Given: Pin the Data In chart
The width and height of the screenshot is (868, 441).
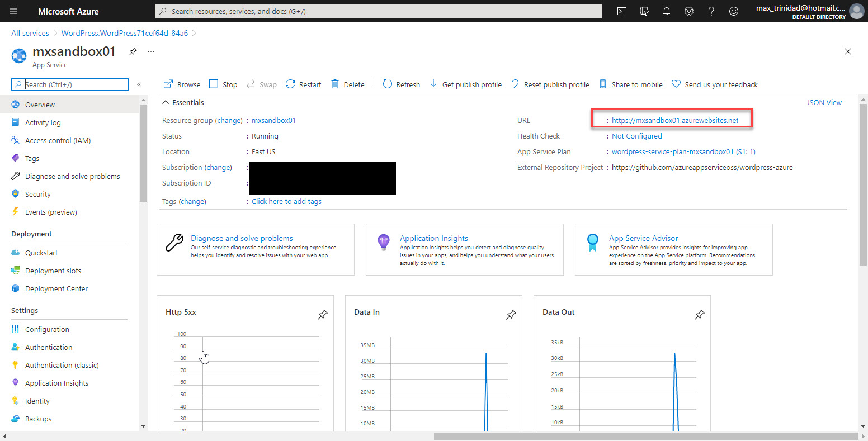Looking at the screenshot, I should 511,315.
